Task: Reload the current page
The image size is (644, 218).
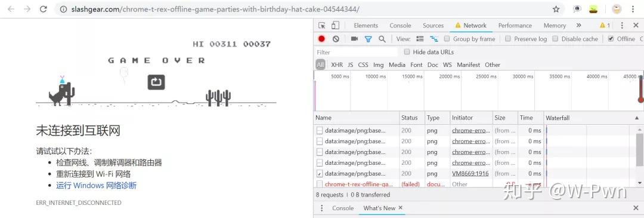Action: pyautogui.click(x=43, y=9)
